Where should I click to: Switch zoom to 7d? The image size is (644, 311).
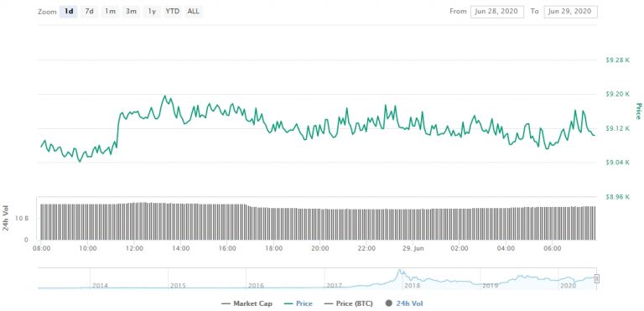click(89, 12)
